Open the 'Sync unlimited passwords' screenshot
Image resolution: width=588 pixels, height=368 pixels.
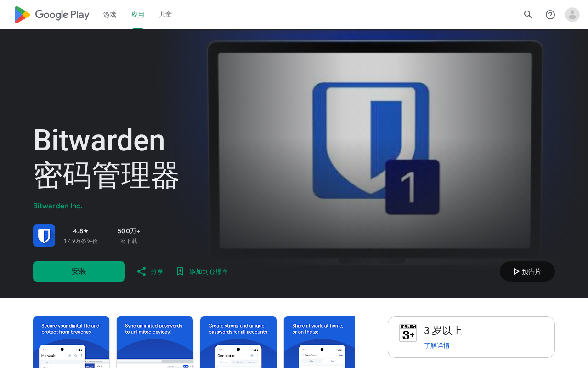point(155,342)
